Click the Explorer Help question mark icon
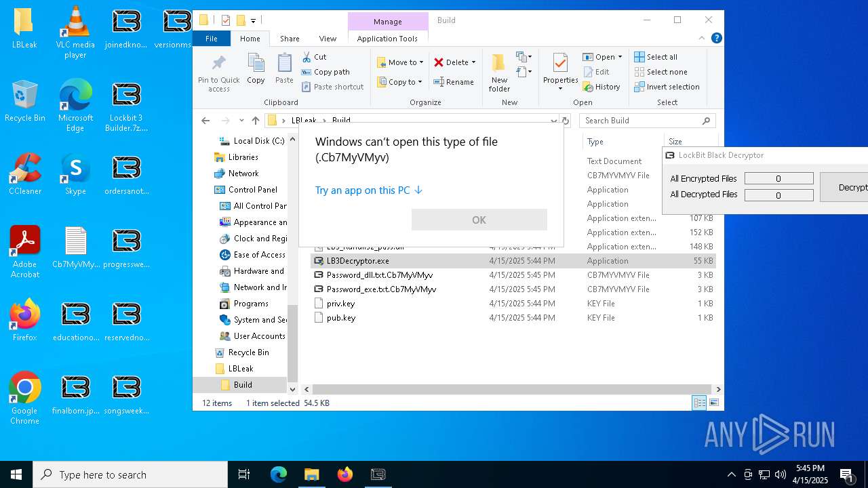The width and height of the screenshot is (868, 488). tap(716, 39)
